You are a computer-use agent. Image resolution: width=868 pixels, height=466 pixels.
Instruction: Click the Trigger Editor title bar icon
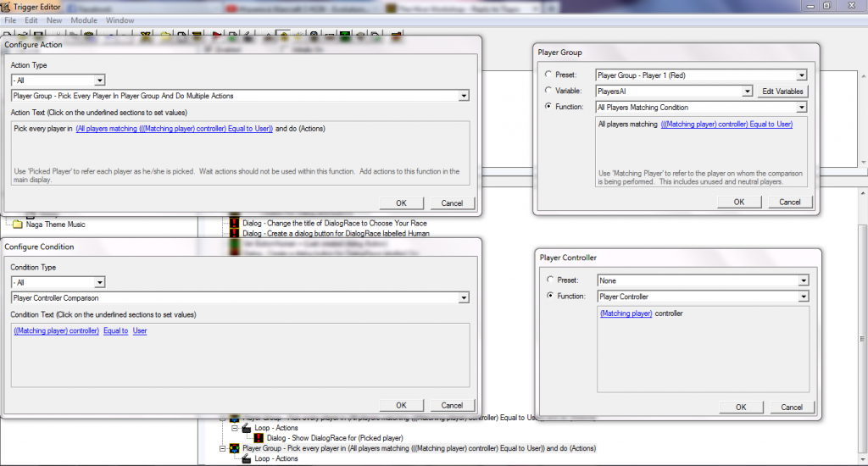[6, 7]
